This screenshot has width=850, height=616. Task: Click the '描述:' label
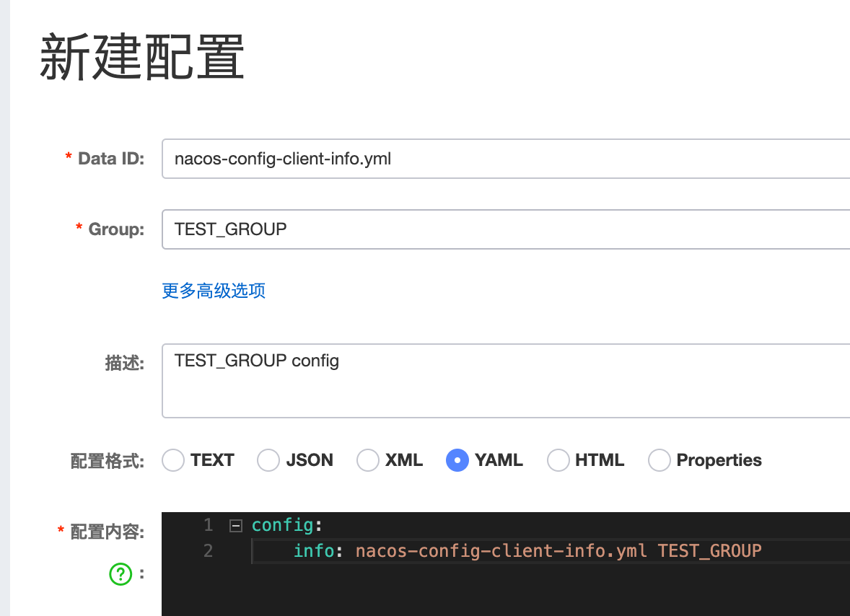[x=125, y=362]
